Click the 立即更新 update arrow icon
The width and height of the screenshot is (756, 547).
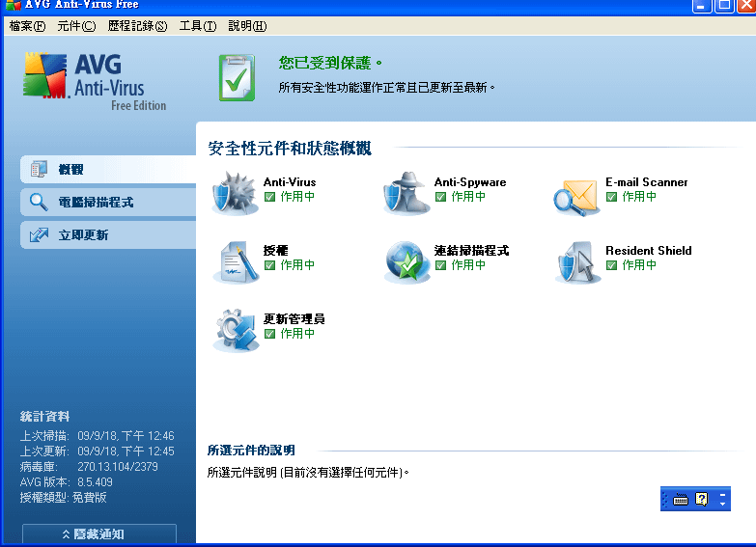click(39, 234)
